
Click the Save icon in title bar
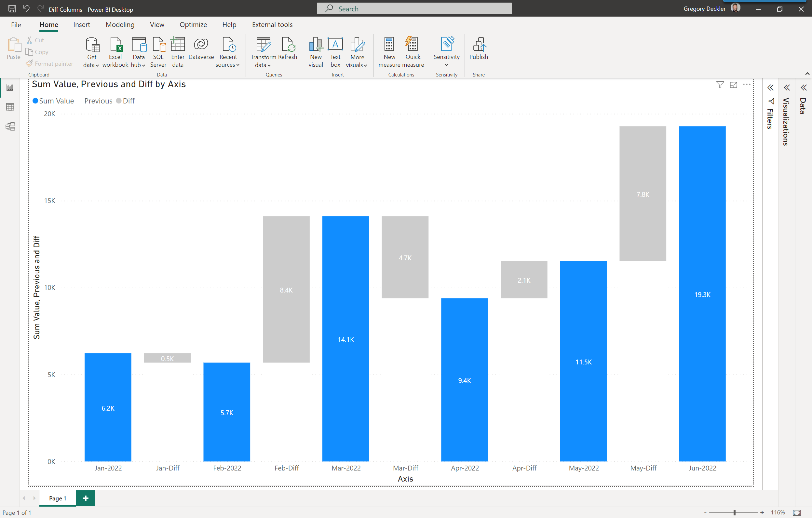[x=12, y=9]
